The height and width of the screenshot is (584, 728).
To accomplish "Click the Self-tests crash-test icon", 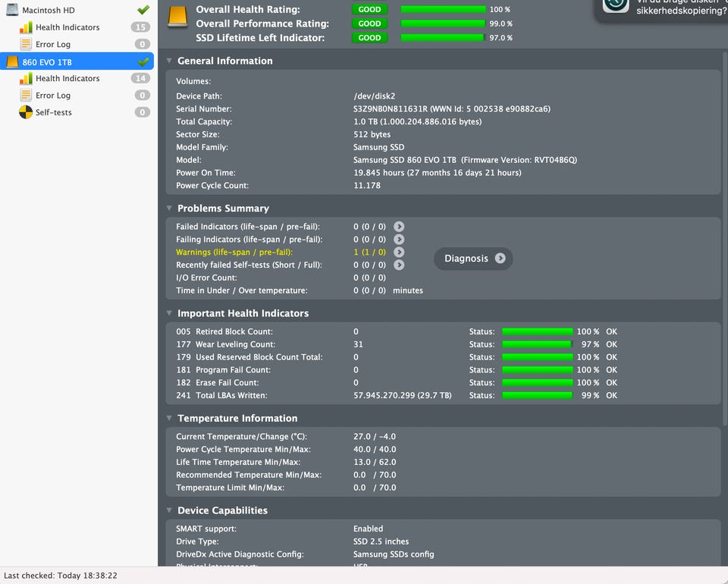I will click(x=26, y=112).
